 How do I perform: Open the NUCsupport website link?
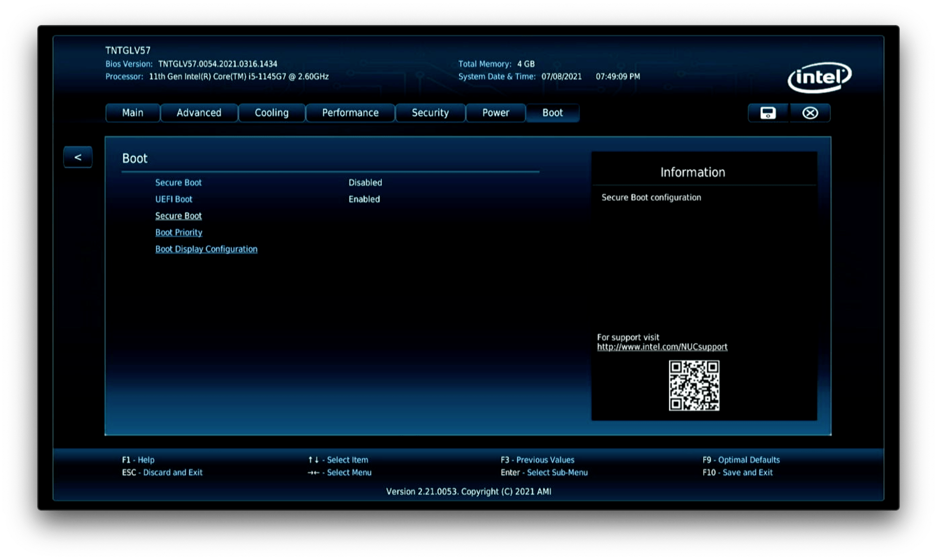(x=662, y=347)
